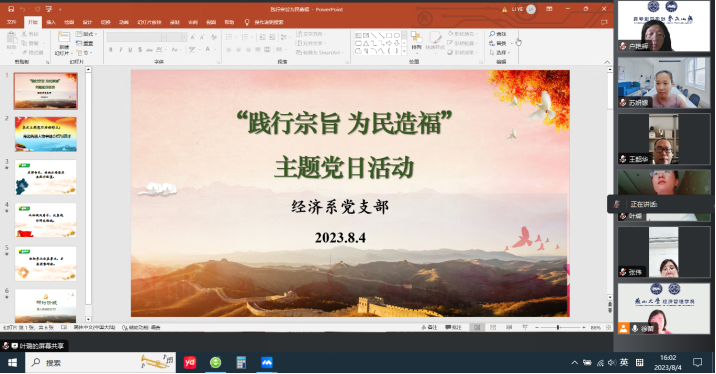716x374 pixels.
Task: Switch to Normal view in status bar
Action: coord(477,327)
